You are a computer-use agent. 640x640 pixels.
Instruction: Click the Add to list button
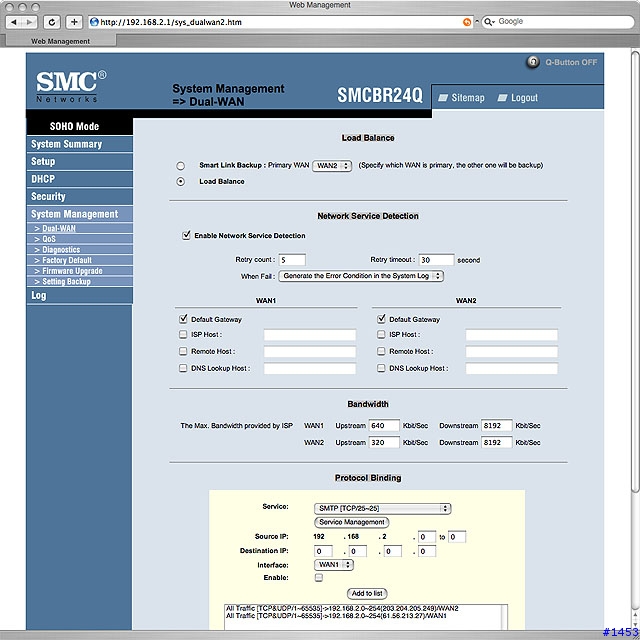coord(367,593)
